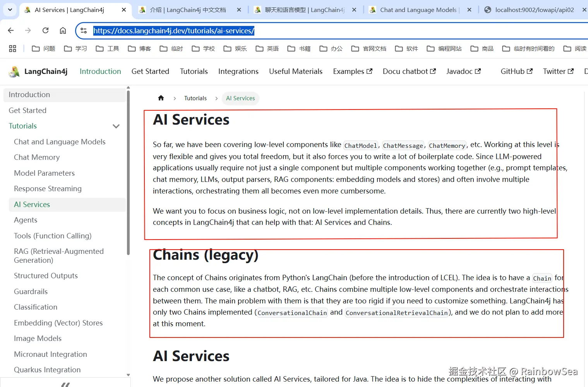588x387 pixels.
Task: Select Introduction in the sidebar
Action: pos(65,95)
